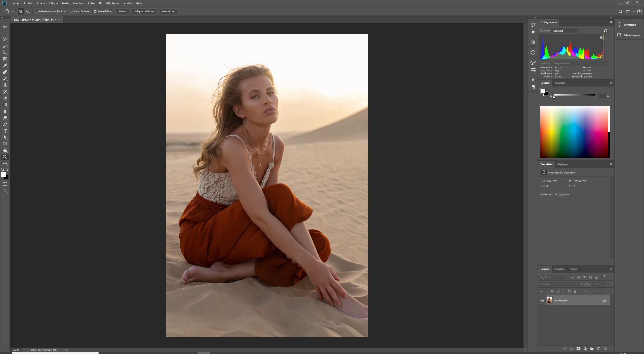Pick a color from the Couleur panel spectrum
The width and height of the screenshot is (644, 354).
tap(575, 132)
